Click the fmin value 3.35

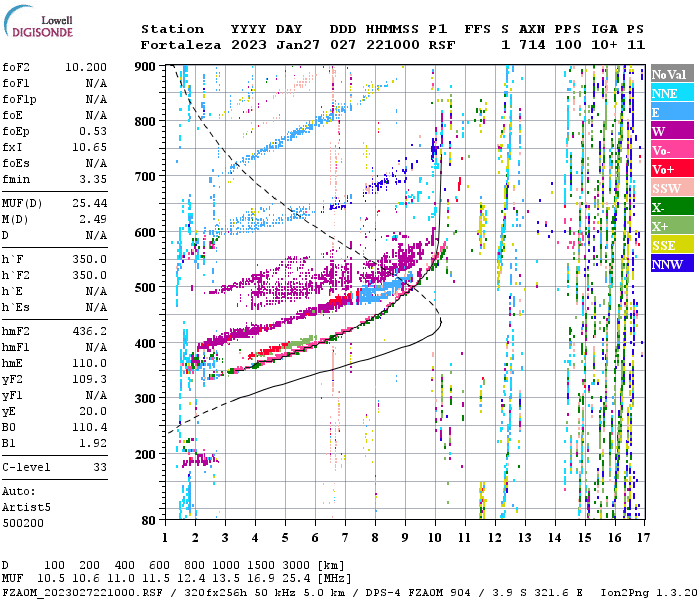(x=93, y=179)
